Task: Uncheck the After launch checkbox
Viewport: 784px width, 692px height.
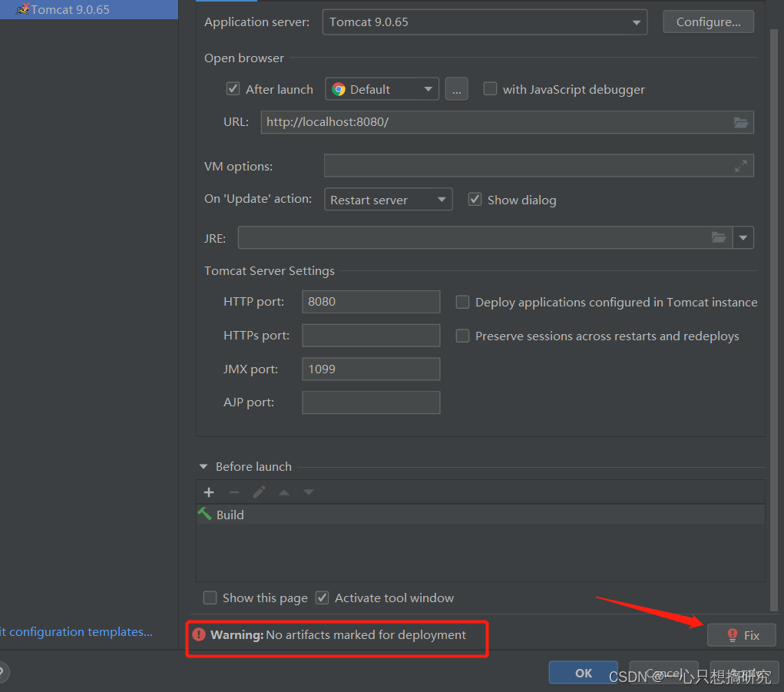Action: pyautogui.click(x=233, y=88)
